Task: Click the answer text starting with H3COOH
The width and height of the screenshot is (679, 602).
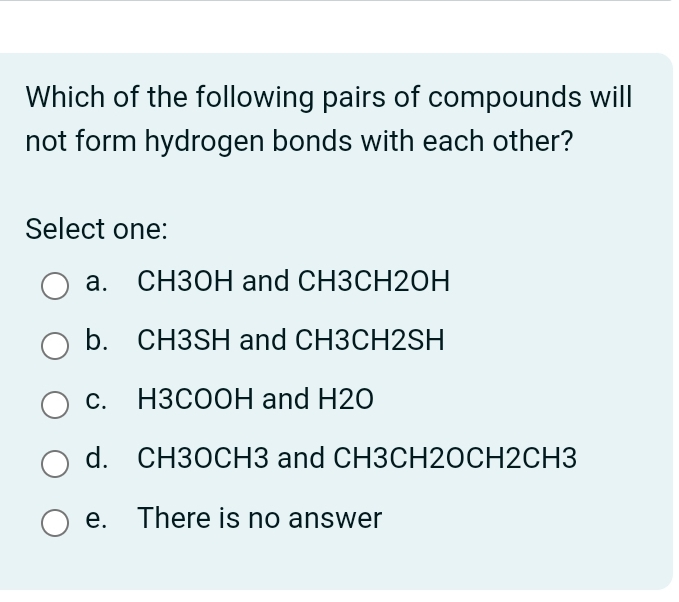Action: pos(255,401)
